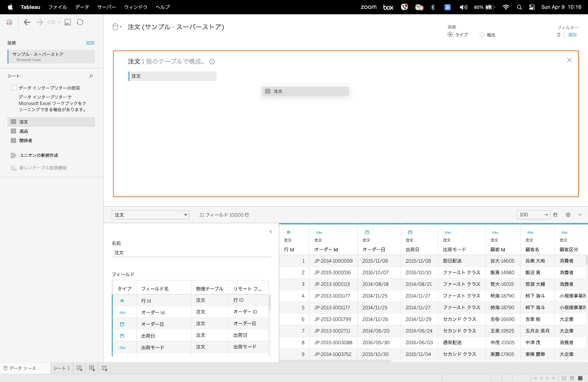
Task: Click the new worksheet icon
Action: point(79,368)
